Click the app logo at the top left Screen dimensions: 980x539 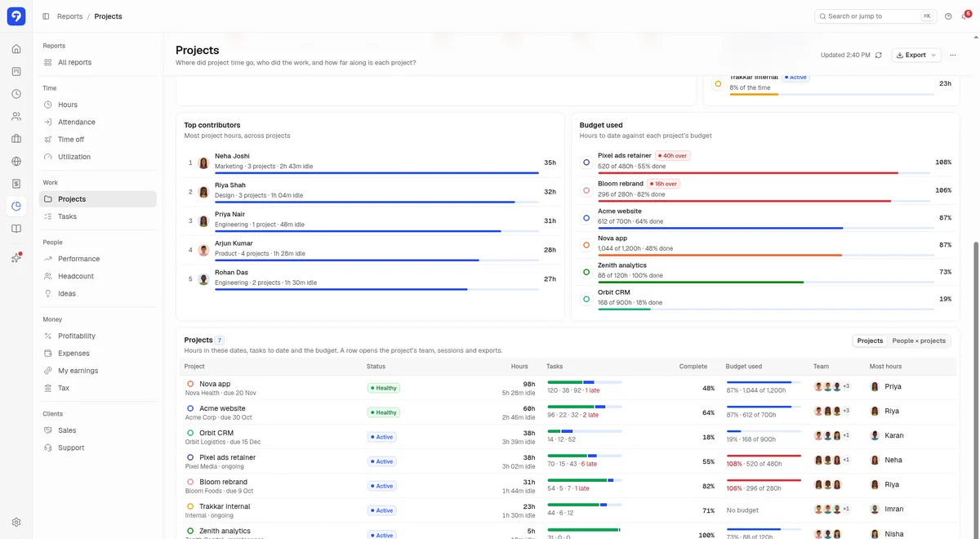pyautogui.click(x=16, y=16)
